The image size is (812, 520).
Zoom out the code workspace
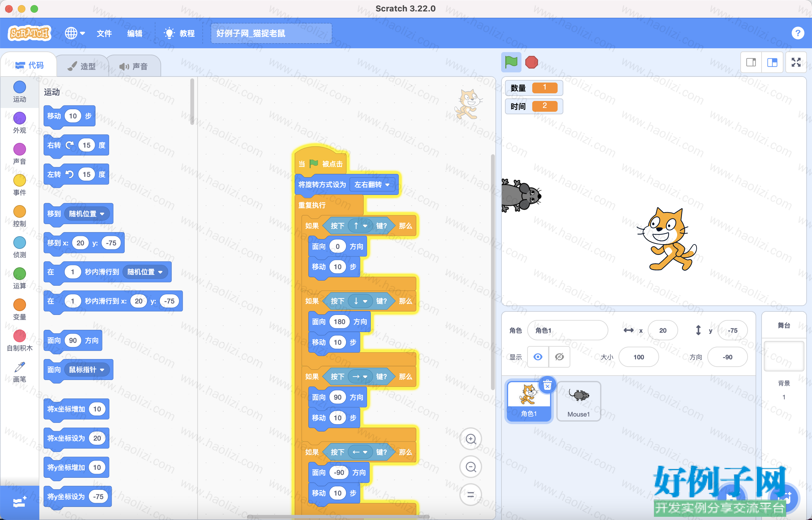click(x=471, y=467)
